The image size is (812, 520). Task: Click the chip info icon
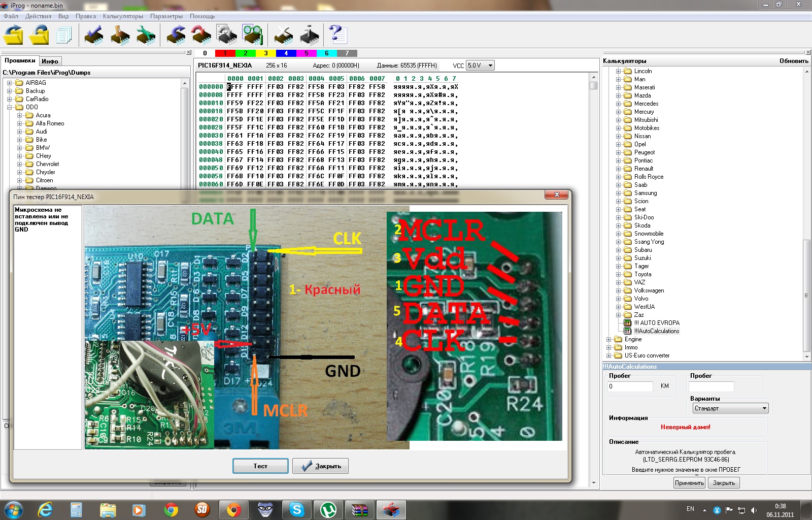pyautogui.click(x=309, y=36)
